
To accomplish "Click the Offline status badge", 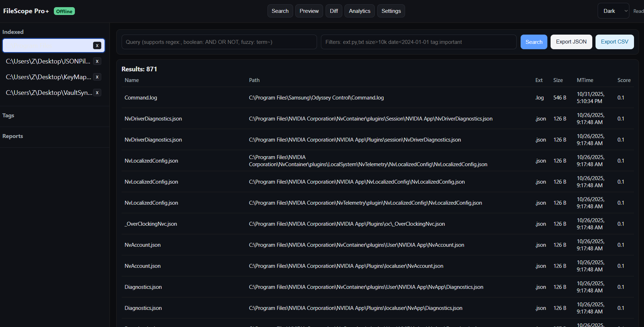I will point(64,11).
